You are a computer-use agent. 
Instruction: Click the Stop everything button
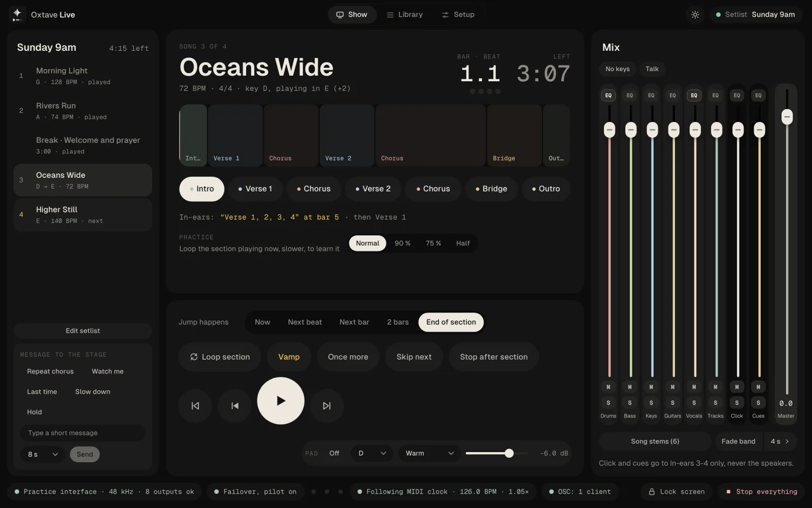click(761, 492)
